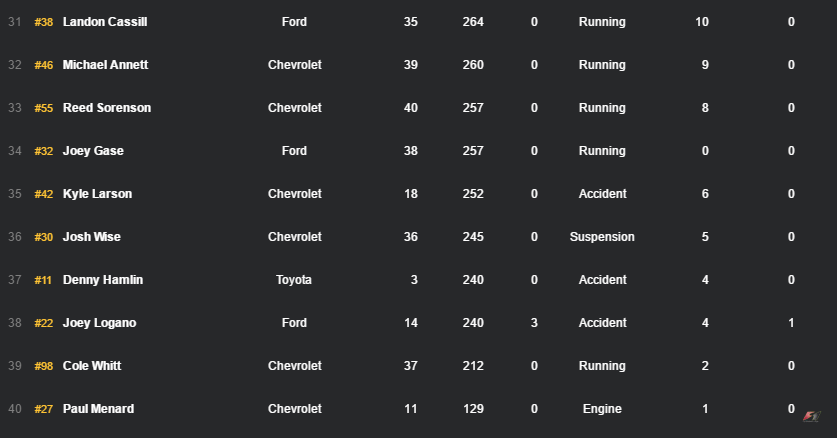This screenshot has width=837, height=438.
Task: Click Paul Menard's name in last row
Action: click(98, 409)
